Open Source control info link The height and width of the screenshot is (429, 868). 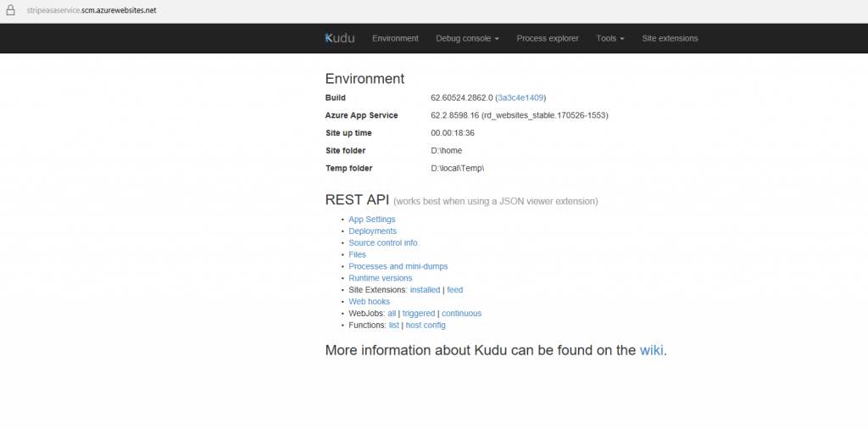pyautogui.click(x=383, y=242)
